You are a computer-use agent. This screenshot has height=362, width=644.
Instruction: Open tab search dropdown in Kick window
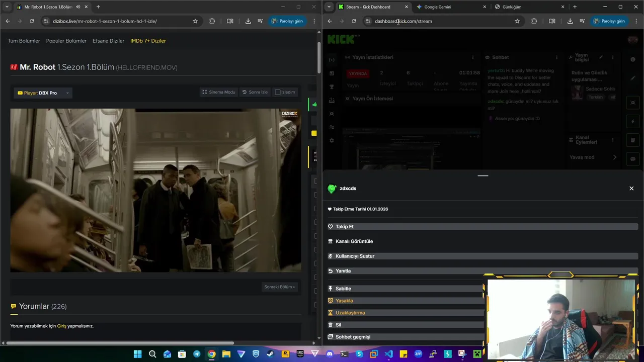pyautogui.click(x=329, y=7)
